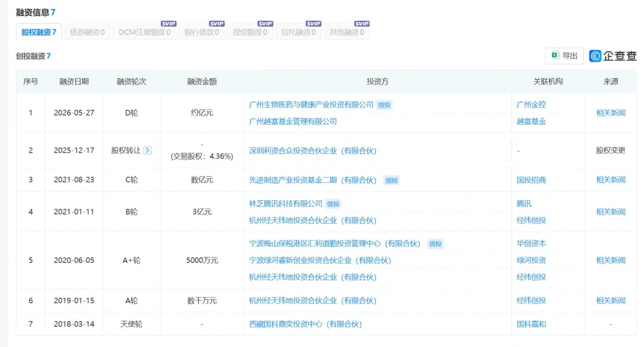Click the 领投 tag next to 林芝腾讯科技

[333, 204]
